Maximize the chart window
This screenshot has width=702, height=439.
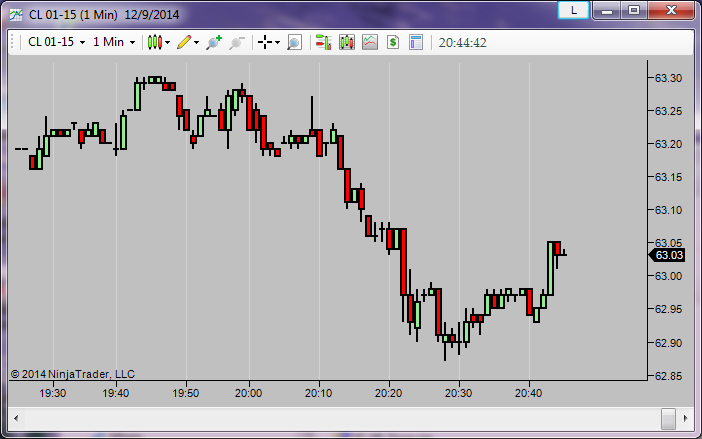(634, 10)
